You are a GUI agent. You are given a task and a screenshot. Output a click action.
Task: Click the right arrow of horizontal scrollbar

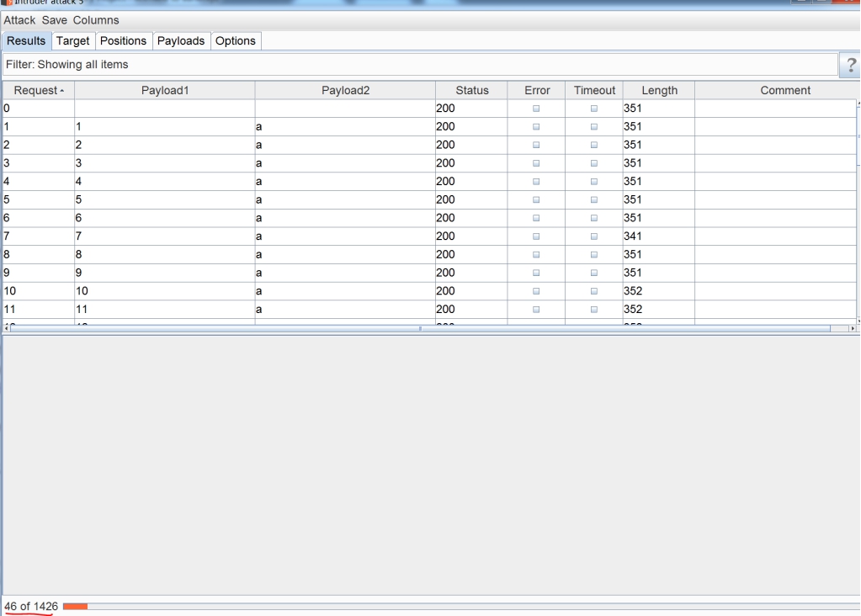pos(853,328)
